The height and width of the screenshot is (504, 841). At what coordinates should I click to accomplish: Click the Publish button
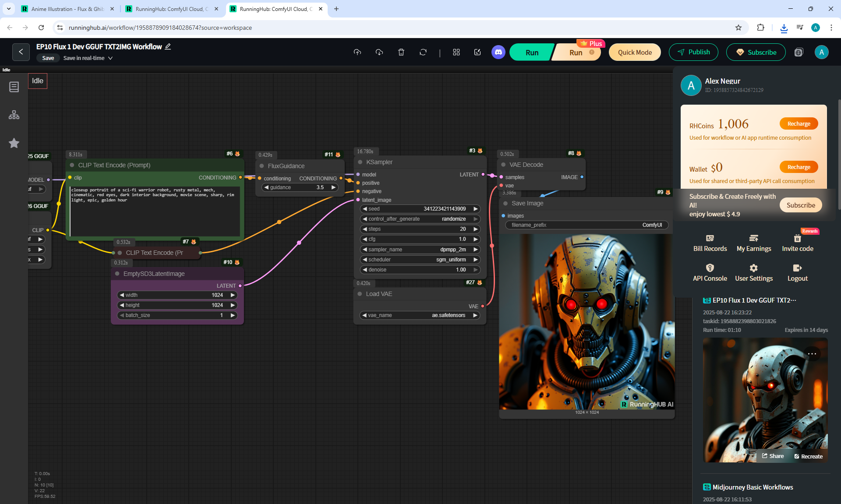coord(693,52)
